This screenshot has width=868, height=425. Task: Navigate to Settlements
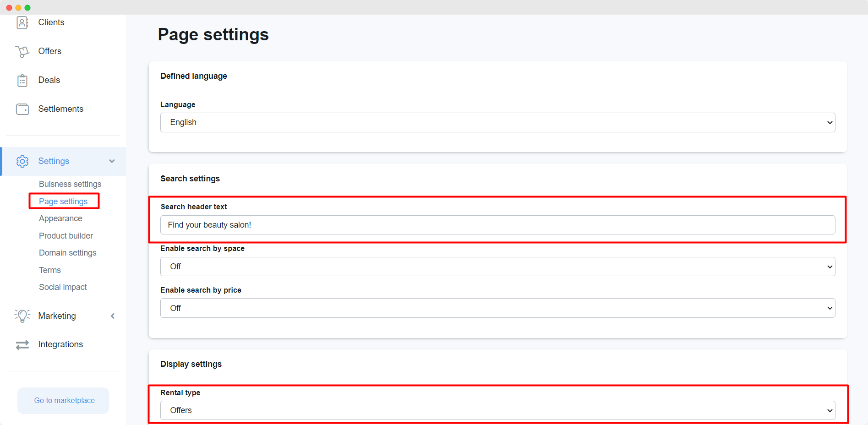click(61, 109)
